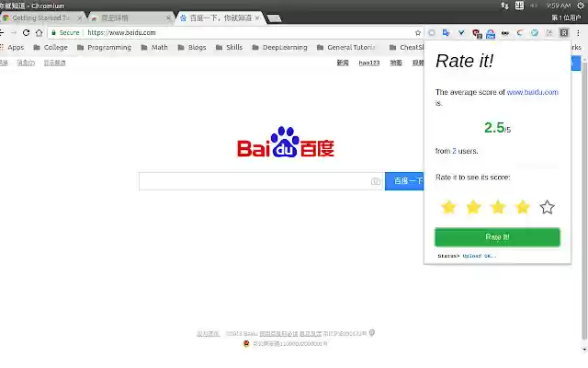Open the black mask extension icon
The height and width of the screenshot is (368, 588).
(x=505, y=33)
